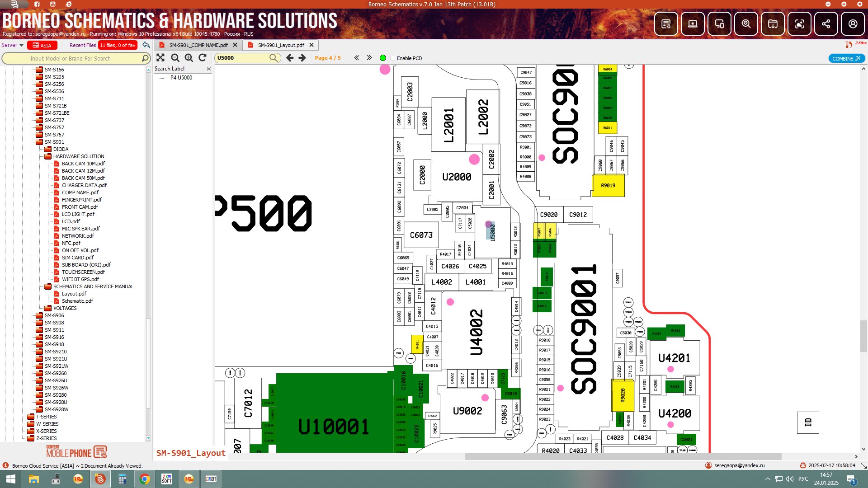Select P4 U5000 search result

pyautogui.click(x=181, y=78)
